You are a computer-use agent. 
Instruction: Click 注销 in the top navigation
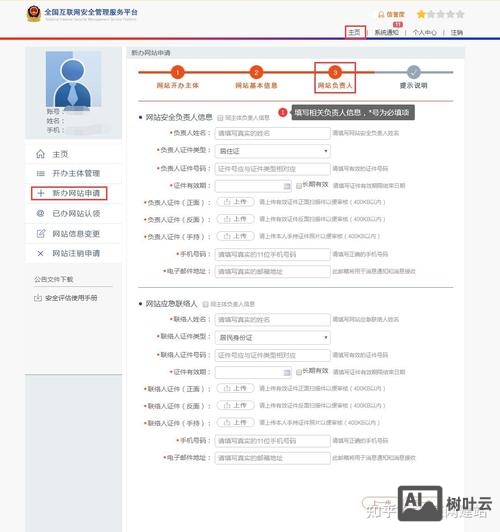[457, 32]
